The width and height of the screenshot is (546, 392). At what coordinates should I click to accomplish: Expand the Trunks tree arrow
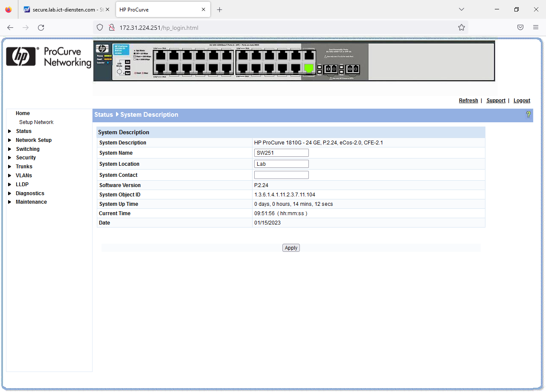pyautogui.click(x=10, y=167)
